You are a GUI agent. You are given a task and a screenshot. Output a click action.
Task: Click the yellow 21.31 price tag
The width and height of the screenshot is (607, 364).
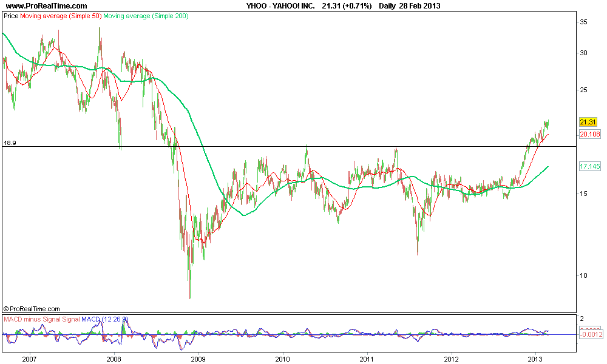coord(588,122)
